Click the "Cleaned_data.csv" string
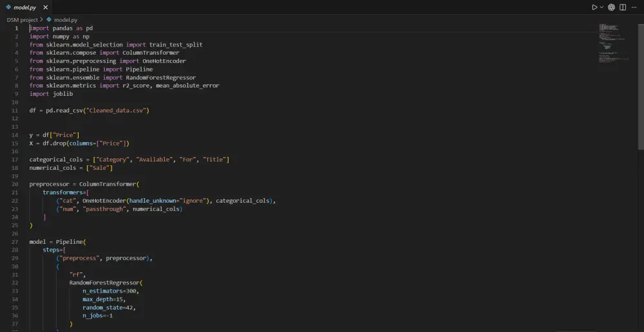The width and height of the screenshot is (644, 332). coord(116,111)
